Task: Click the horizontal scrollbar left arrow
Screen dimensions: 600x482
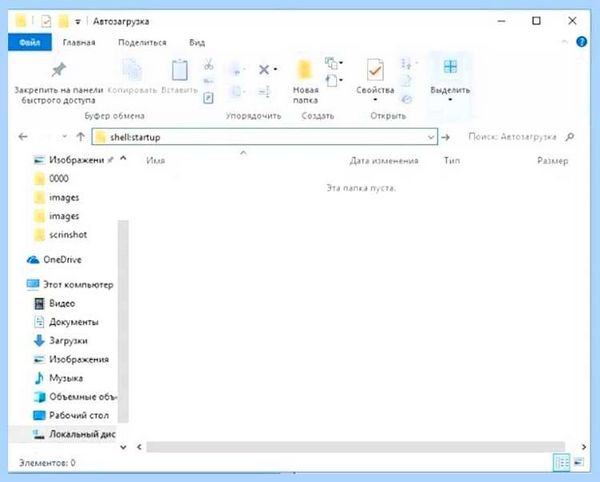Action: (x=139, y=446)
